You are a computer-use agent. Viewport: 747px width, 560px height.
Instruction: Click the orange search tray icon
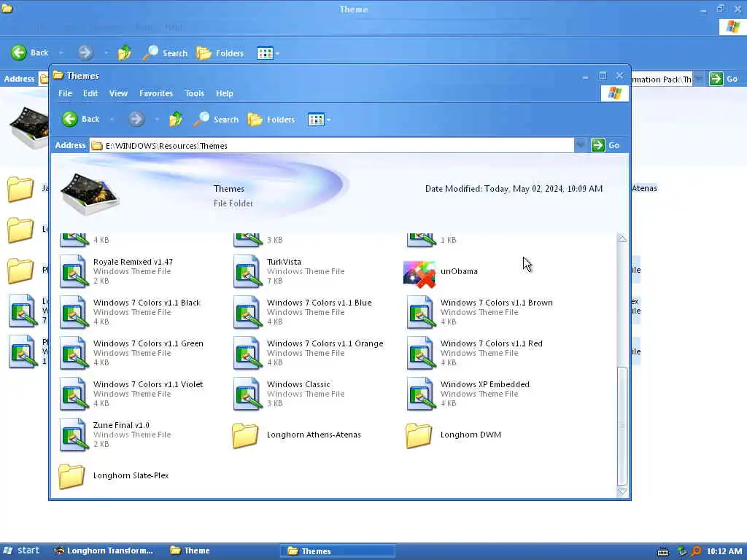[696, 551]
